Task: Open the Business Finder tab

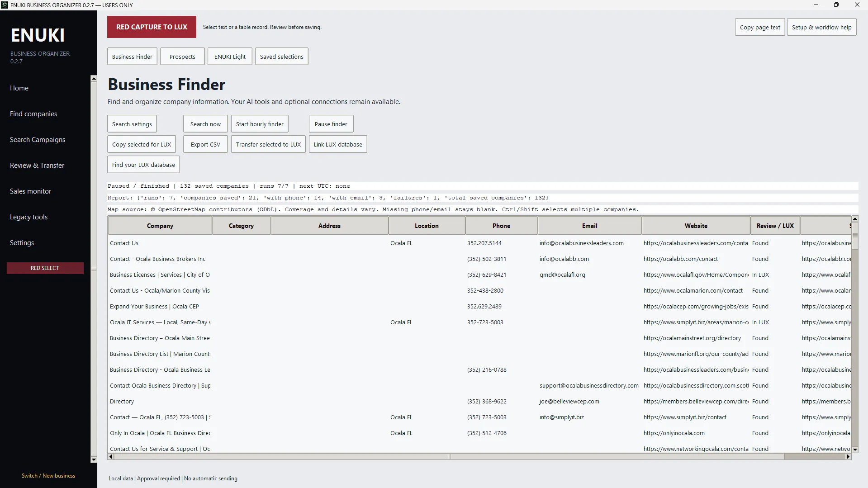Action: point(132,57)
